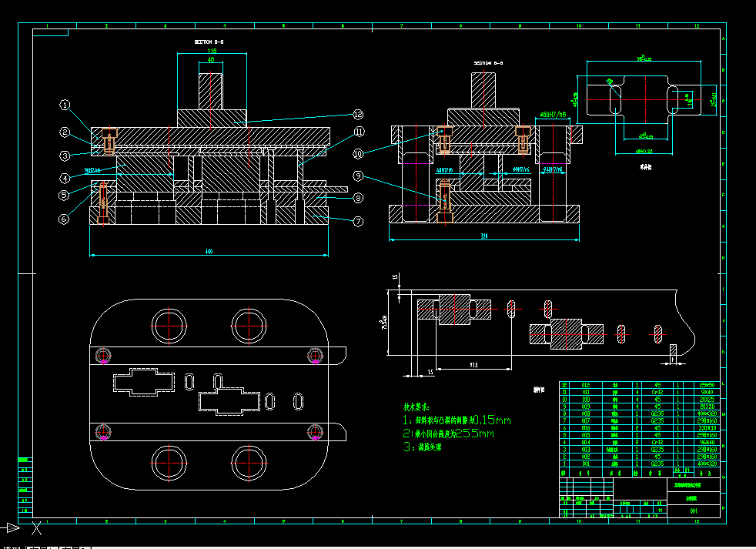Select balloon number 1 callout
This screenshot has width=756, height=549.
65,105
